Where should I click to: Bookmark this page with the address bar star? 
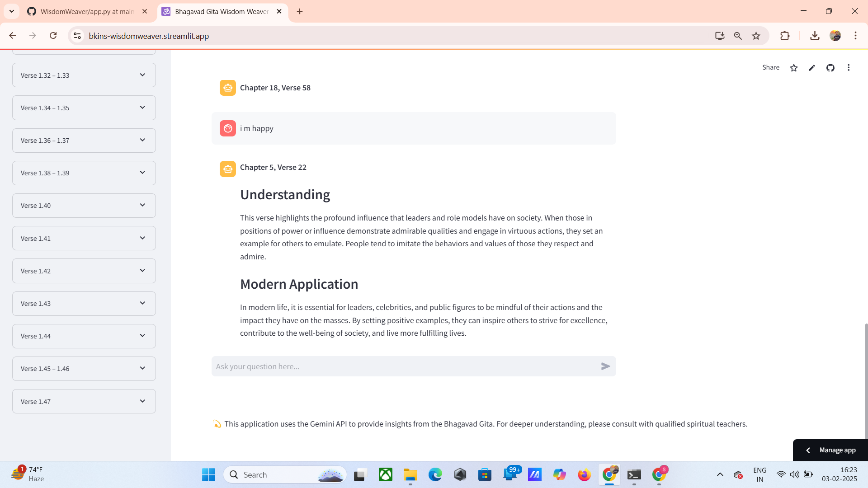pos(756,36)
